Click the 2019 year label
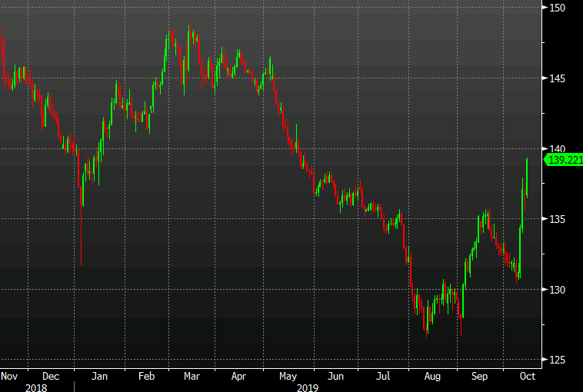Viewport: 583px width, 392px height. 308,387
